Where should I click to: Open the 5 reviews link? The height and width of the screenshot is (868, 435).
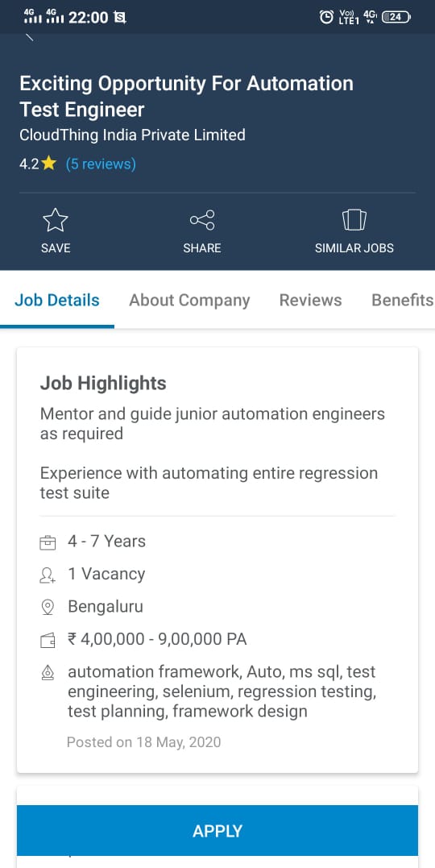tap(101, 164)
